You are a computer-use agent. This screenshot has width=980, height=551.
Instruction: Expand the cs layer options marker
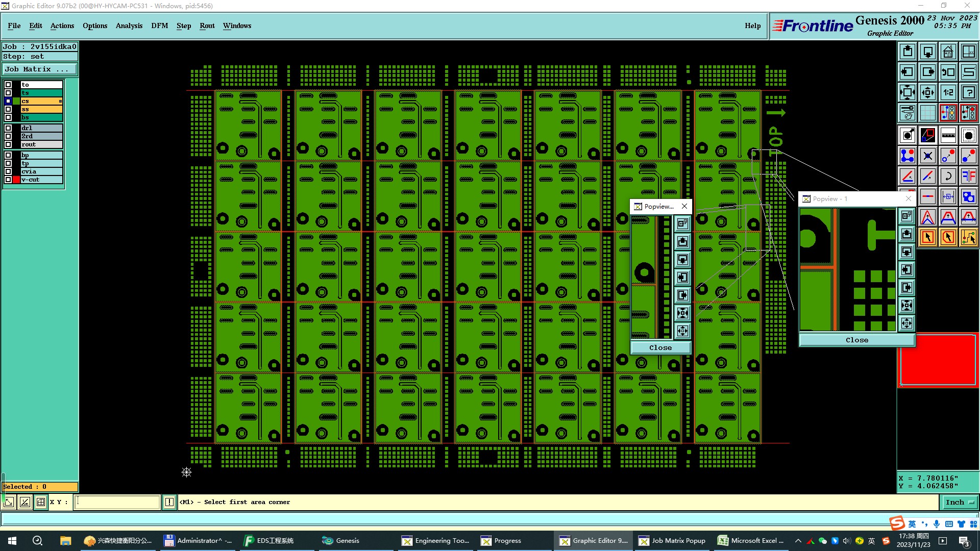(60, 102)
